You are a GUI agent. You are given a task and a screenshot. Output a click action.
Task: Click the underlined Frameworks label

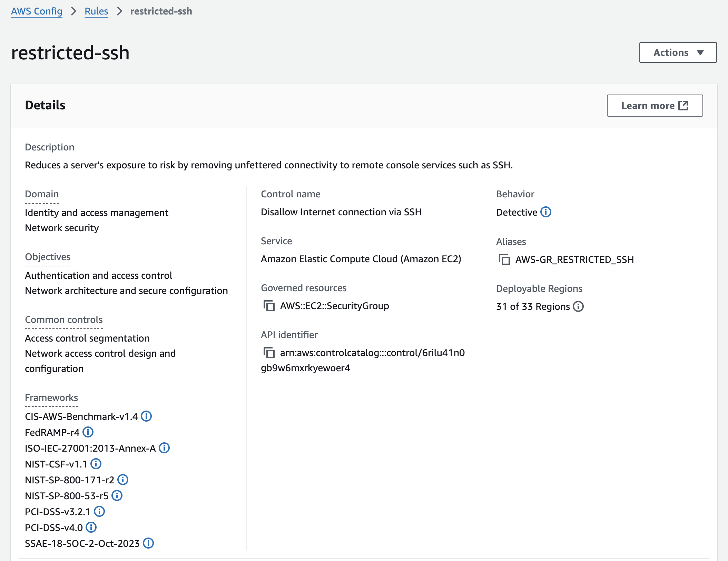(51, 397)
